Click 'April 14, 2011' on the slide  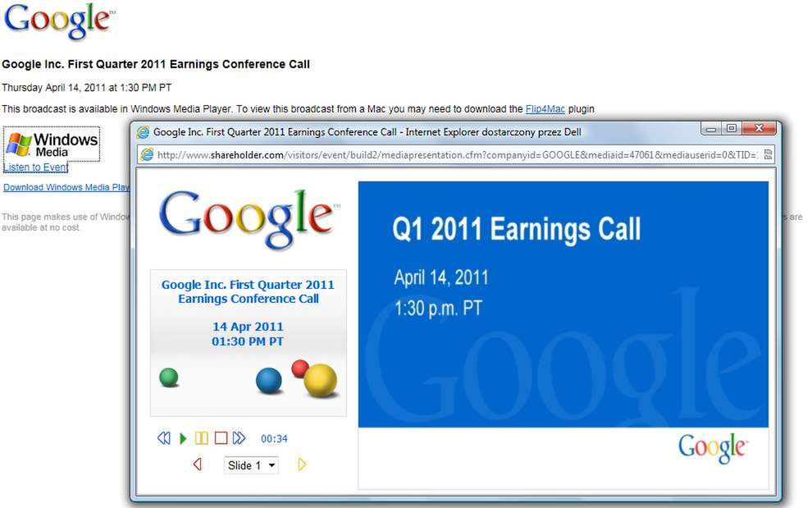[x=441, y=278]
